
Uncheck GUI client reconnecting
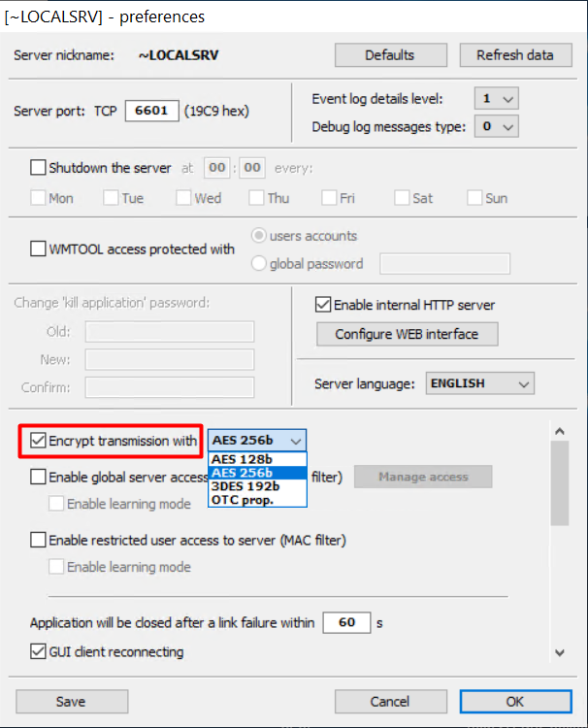click(x=39, y=652)
